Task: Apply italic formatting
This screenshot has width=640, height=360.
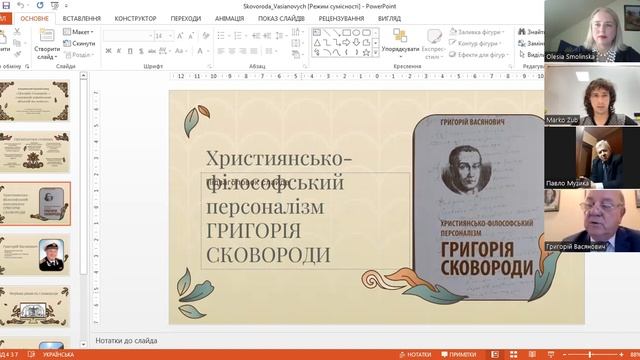Action: pos(119,51)
